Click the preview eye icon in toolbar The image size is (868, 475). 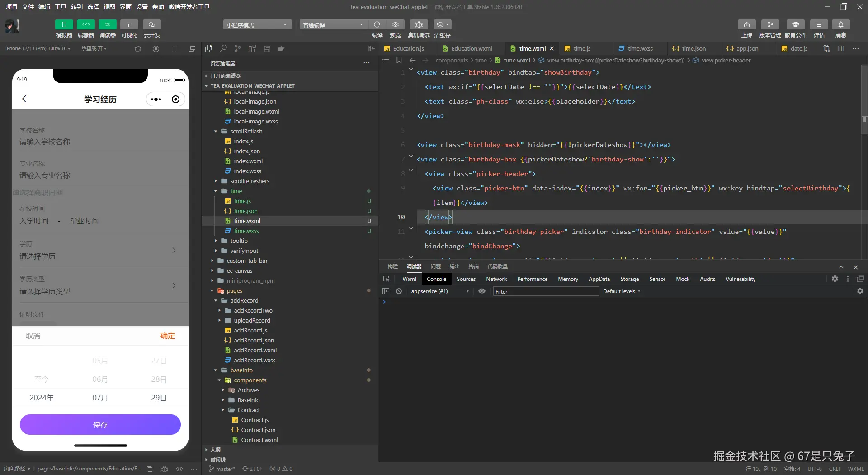[x=395, y=24]
